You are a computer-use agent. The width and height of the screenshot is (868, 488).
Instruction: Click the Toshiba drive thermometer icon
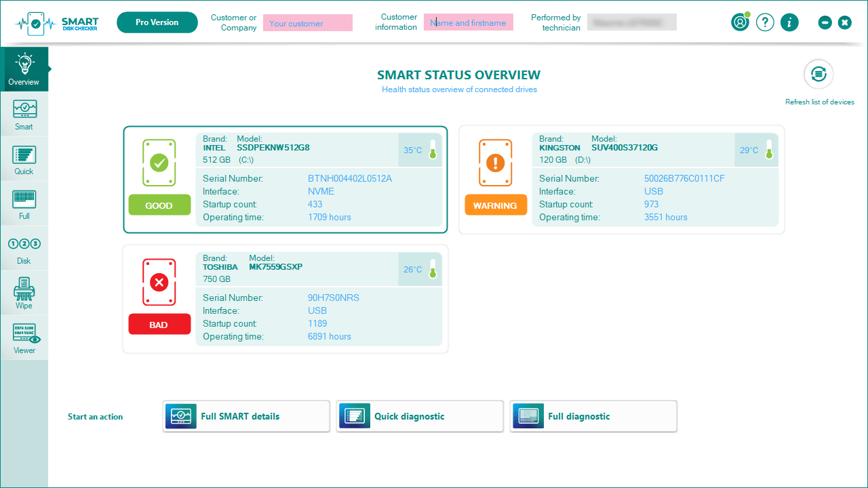click(433, 269)
